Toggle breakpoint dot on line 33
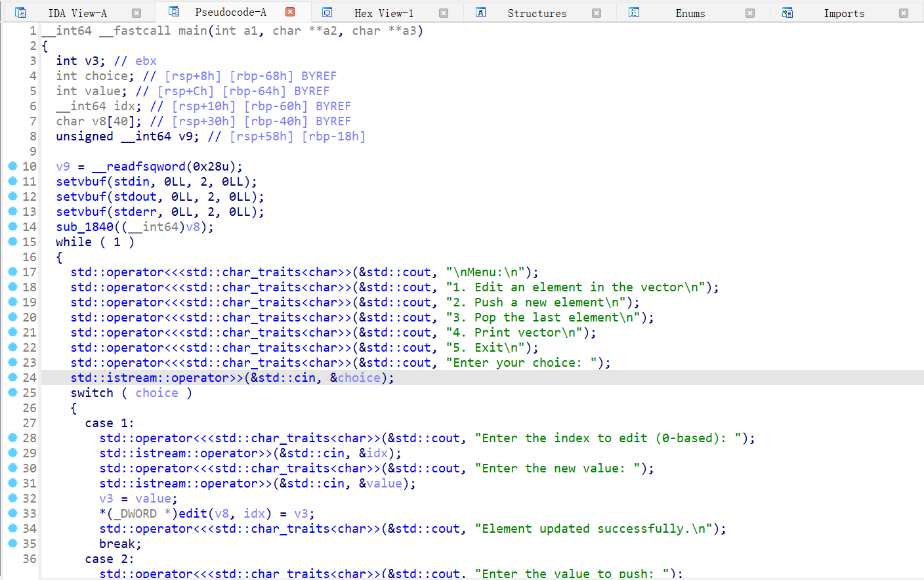The height and width of the screenshot is (580, 924). tap(12, 513)
